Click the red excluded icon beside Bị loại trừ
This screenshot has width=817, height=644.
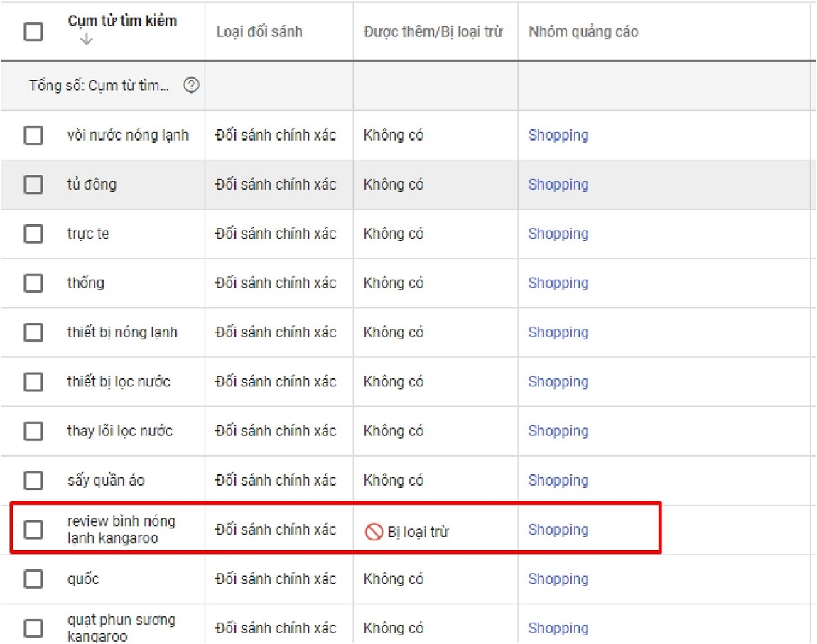(x=374, y=532)
